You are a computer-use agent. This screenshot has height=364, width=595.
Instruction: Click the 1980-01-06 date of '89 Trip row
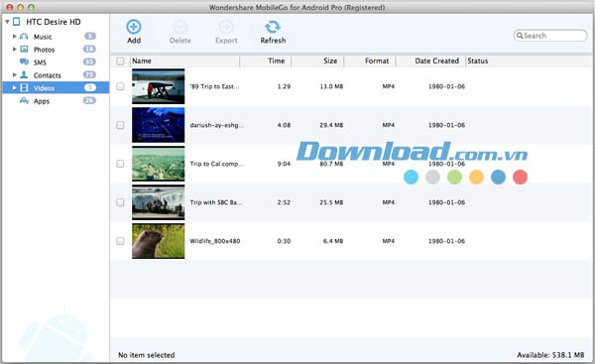446,86
